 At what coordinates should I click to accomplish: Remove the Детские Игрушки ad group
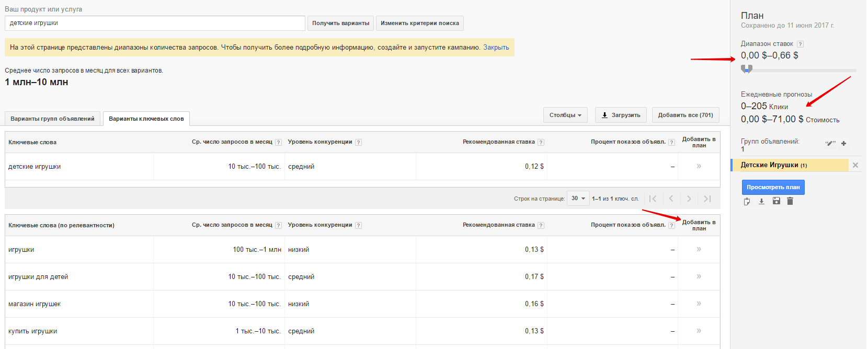point(855,165)
